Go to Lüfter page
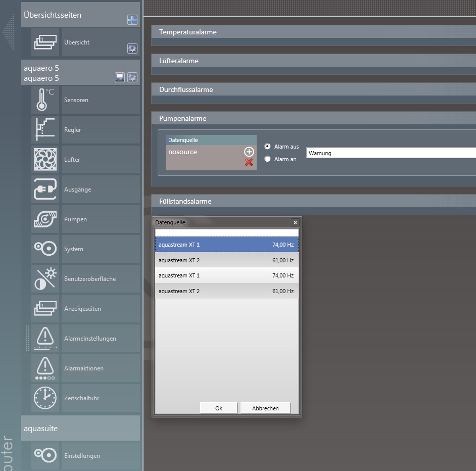This screenshot has width=476, height=471. [101, 159]
